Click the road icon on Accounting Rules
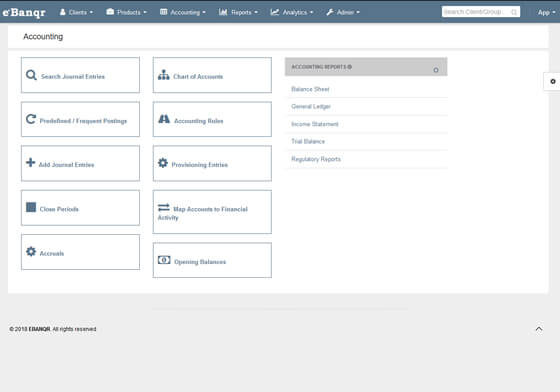 (x=164, y=119)
